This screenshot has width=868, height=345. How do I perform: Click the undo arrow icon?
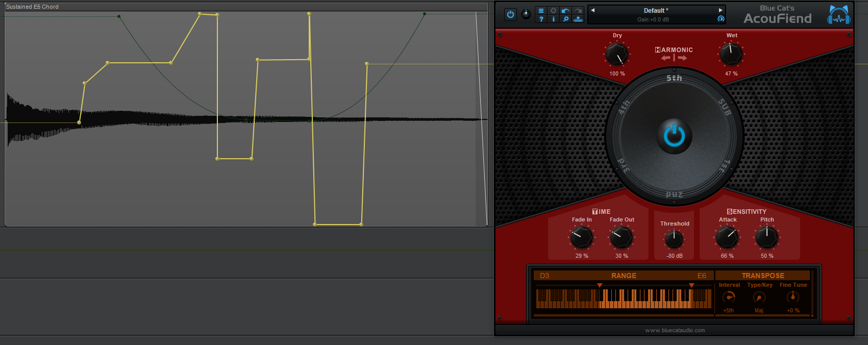point(565,11)
